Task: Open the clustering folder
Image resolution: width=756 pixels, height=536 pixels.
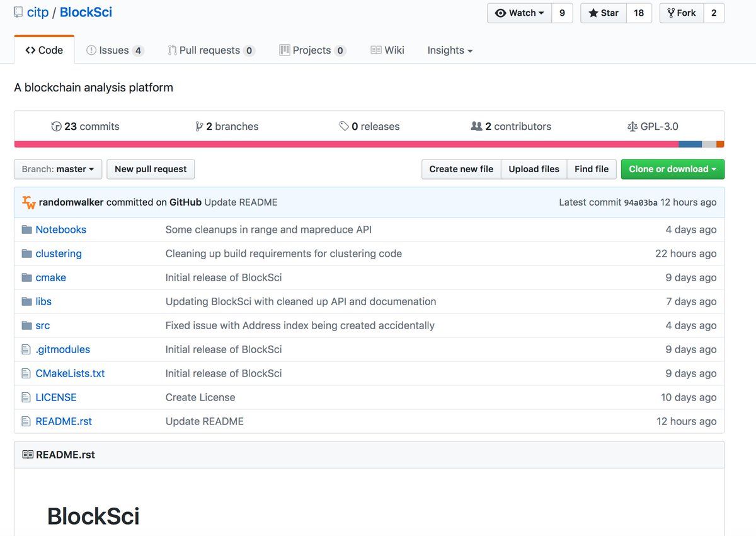Action: tap(59, 253)
